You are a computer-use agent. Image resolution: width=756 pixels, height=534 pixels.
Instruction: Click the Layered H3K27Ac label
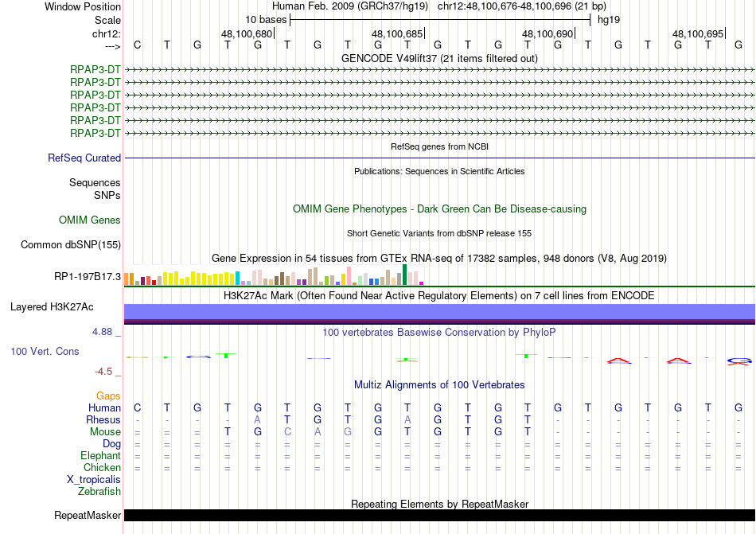52,307
